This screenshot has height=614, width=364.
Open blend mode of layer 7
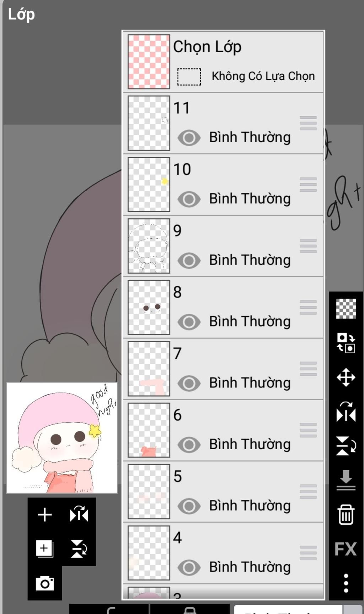(250, 383)
